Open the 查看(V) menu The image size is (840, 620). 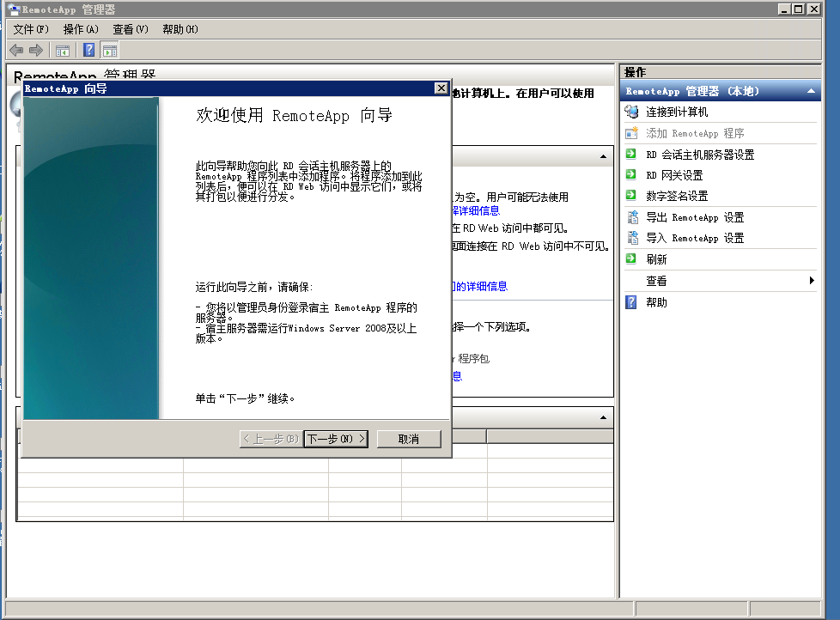[131, 29]
